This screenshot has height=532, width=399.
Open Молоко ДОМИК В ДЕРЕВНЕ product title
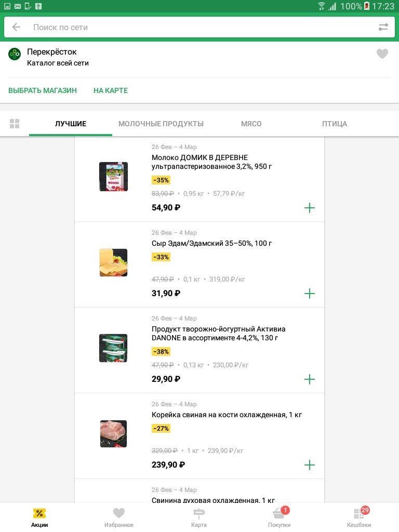click(212, 162)
